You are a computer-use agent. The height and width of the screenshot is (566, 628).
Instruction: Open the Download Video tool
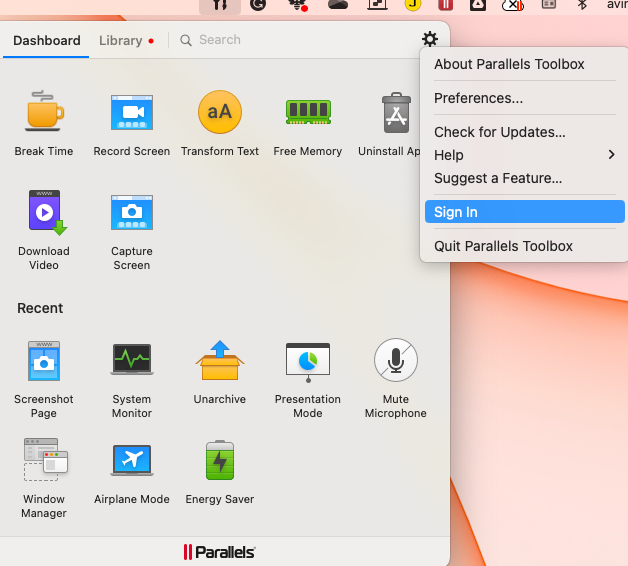coord(44,213)
